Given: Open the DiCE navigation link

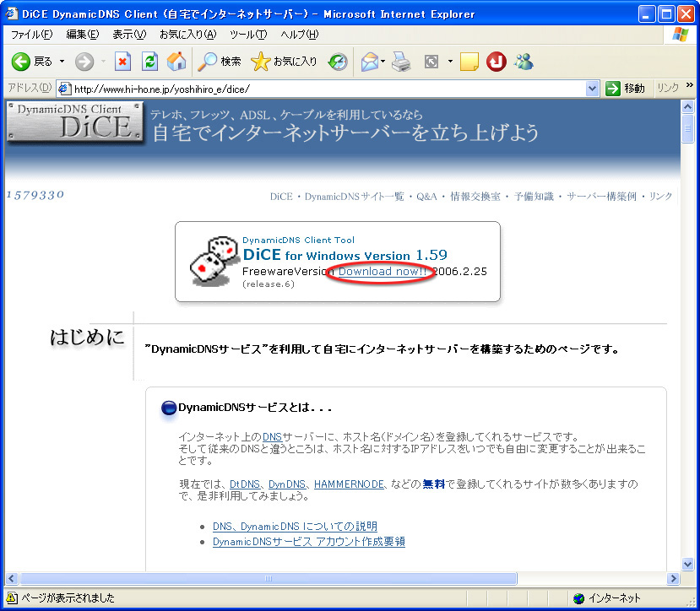Looking at the screenshot, I should click(x=281, y=197).
